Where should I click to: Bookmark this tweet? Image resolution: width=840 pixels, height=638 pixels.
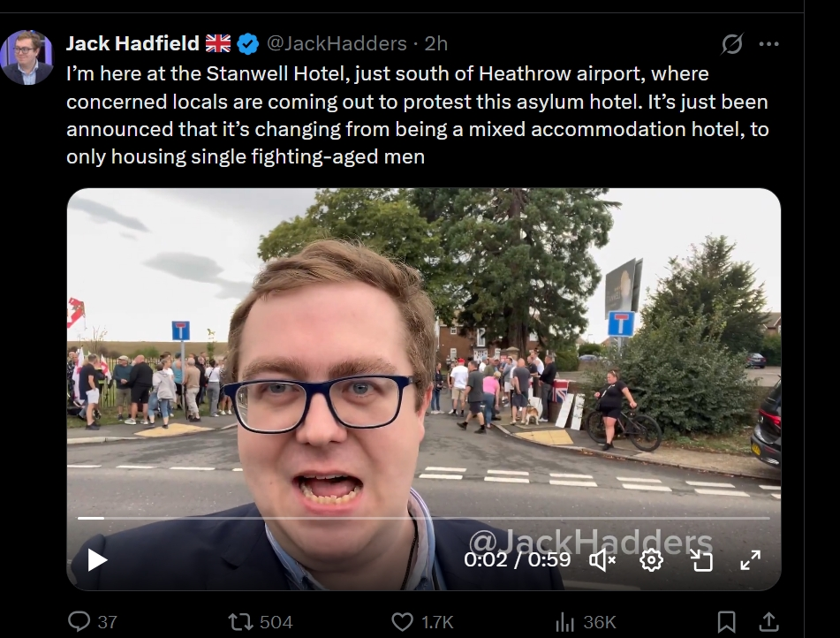tap(726, 621)
